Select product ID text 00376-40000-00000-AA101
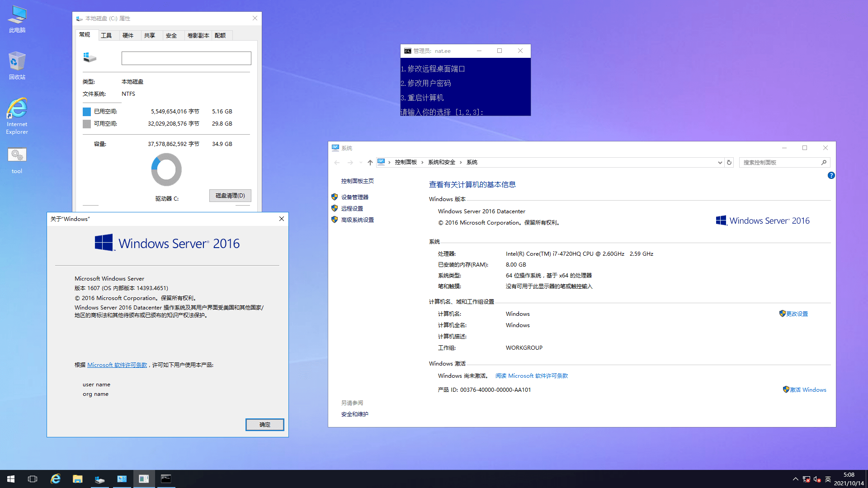 (x=495, y=389)
